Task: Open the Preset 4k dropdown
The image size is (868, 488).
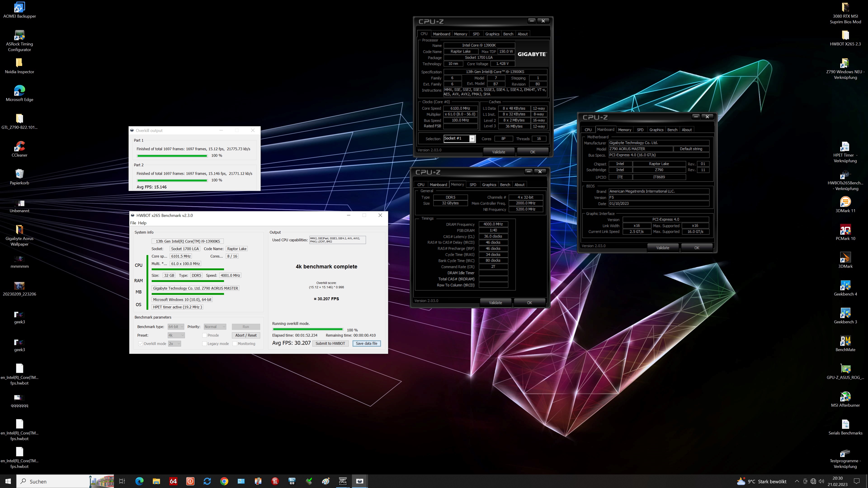Action: point(176,335)
